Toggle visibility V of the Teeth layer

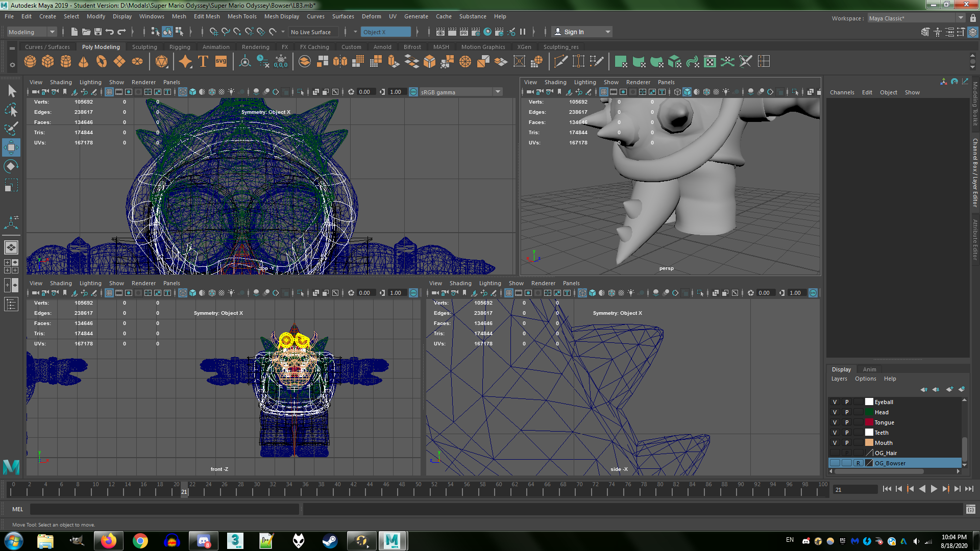[835, 433]
